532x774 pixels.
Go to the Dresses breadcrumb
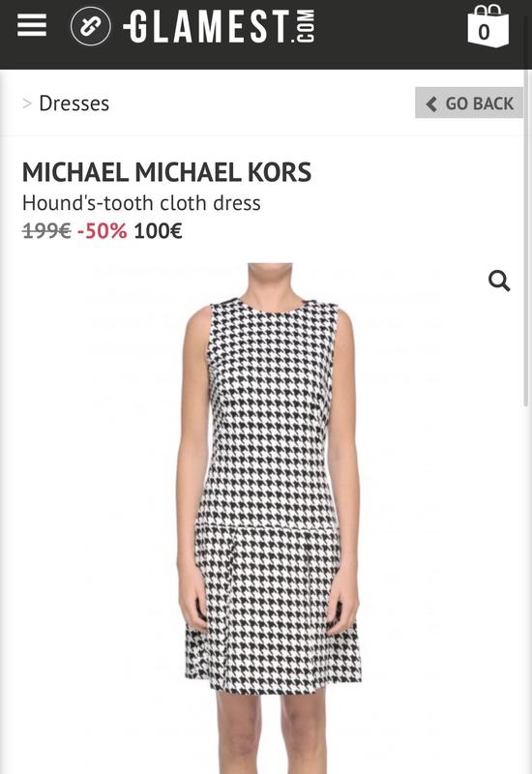74,104
